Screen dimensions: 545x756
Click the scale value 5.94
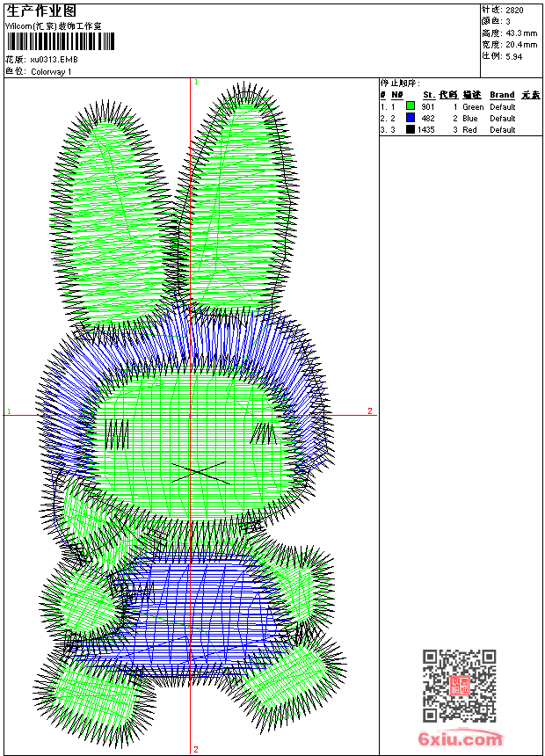point(514,56)
